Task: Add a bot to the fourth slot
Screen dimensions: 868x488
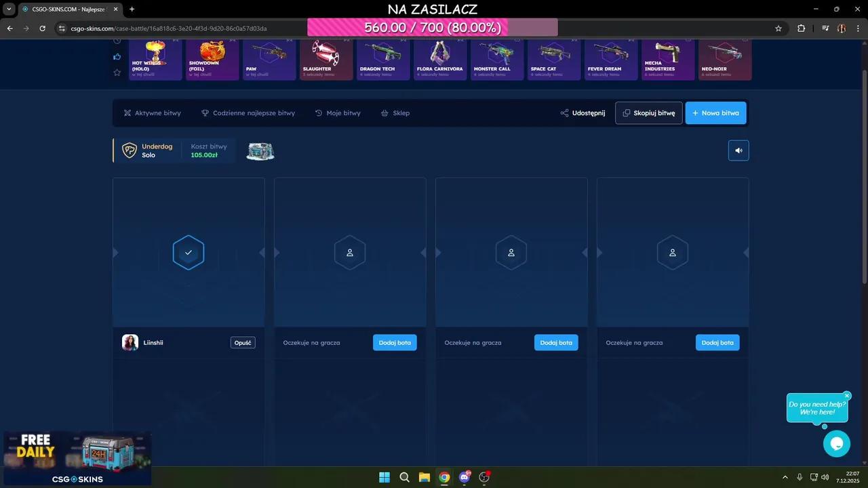Action: 717,343
